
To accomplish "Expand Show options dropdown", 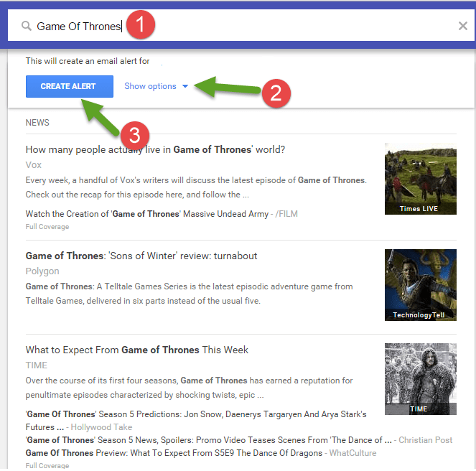I will tap(156, 86).
